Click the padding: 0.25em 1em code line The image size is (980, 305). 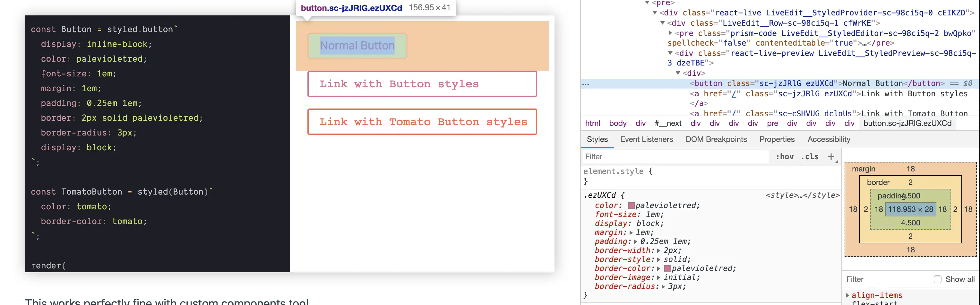(x=91, y=103)
